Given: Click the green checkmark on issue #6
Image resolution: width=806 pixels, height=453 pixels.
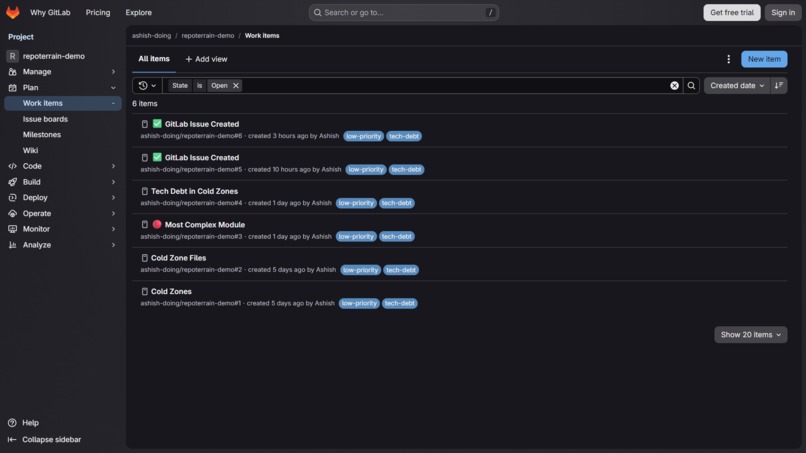Looking at the screenshot, I should (x=157, y=124).
